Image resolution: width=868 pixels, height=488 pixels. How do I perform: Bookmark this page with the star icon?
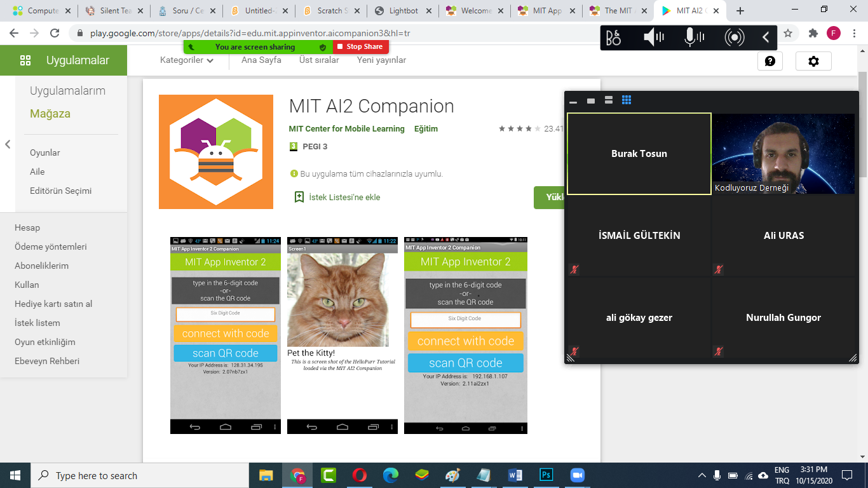coord(788,33)
